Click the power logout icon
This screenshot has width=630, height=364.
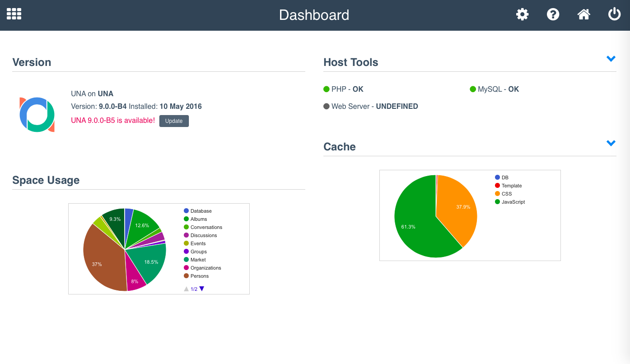pos(614,14)
